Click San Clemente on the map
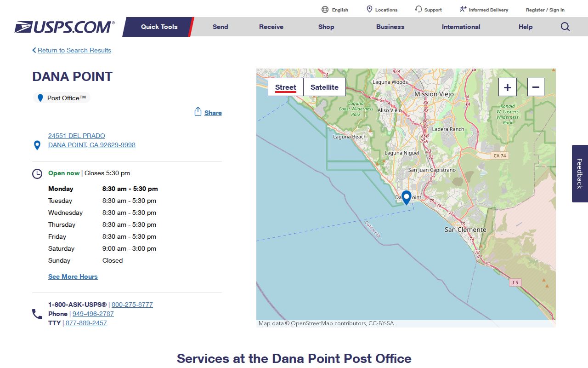This screenshot has height=368, width=588. 465,230
